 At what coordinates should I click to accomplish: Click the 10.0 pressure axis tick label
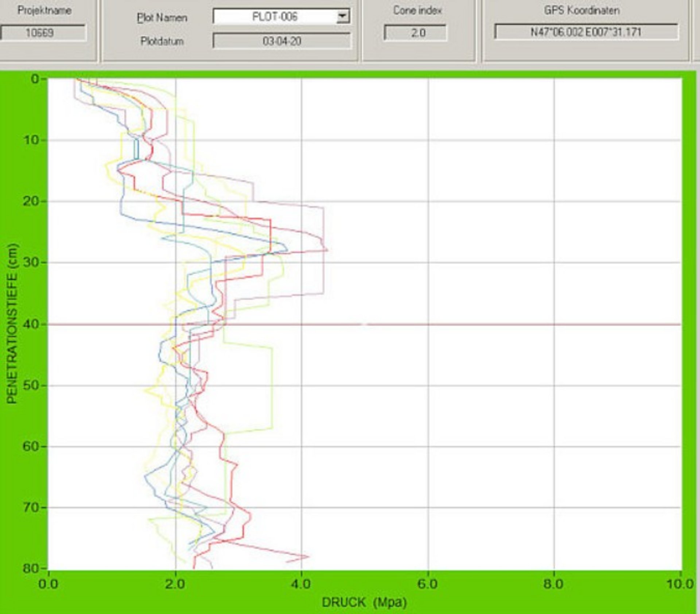(x=680, y=584)
